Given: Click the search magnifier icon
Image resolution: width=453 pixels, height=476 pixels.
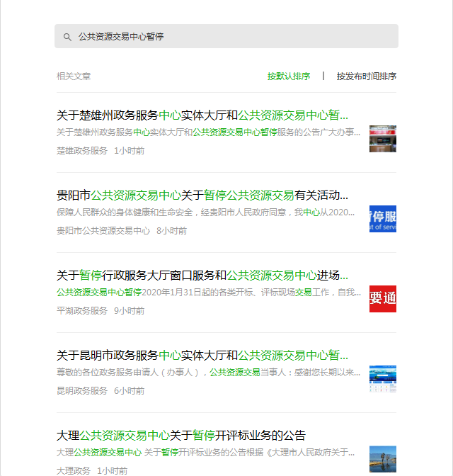Looking at the screenshot, I should pyautogui.click(x=67, y=37).
